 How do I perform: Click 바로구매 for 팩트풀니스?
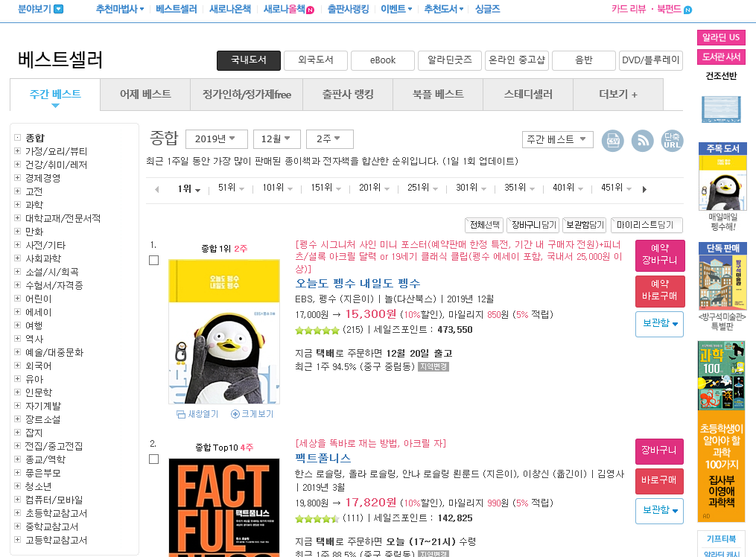click(660, 480)
